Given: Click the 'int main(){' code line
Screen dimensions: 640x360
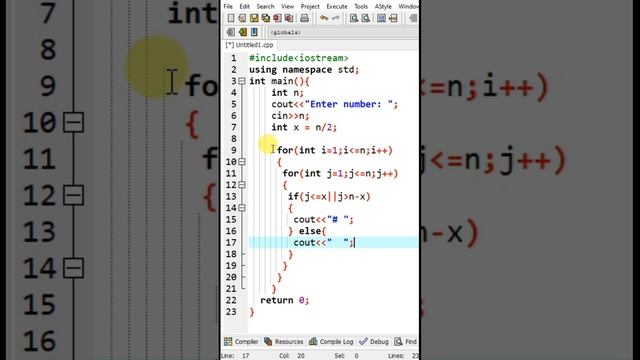Looking at the screenshot, I should [280, 81].
